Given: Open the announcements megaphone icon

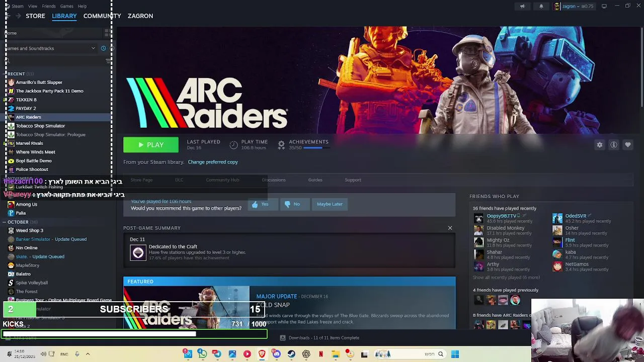Looking at the screenshot, I should pos(522,7).
